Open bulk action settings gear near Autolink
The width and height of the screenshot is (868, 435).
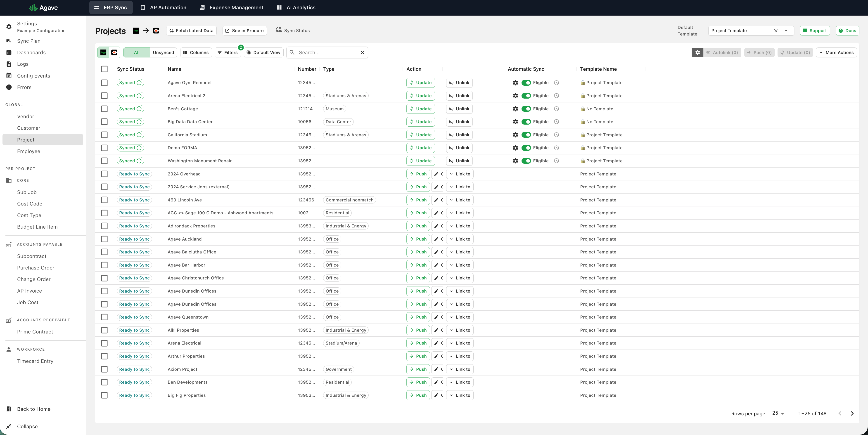tap(697, 52)
